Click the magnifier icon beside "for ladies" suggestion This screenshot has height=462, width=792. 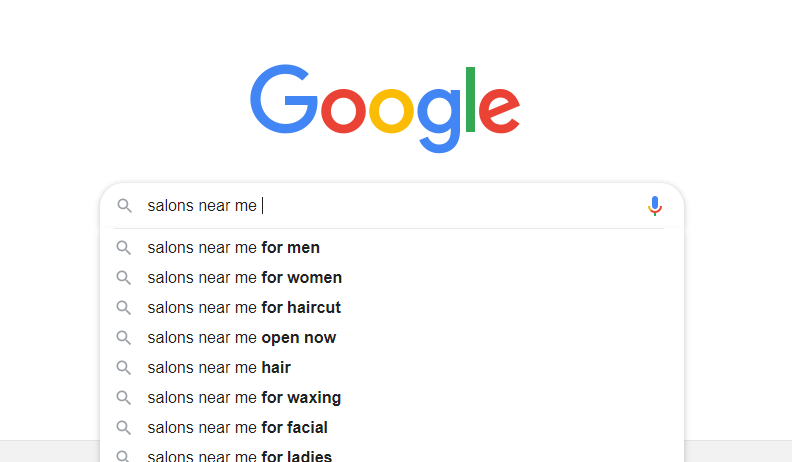click(124, 456)
